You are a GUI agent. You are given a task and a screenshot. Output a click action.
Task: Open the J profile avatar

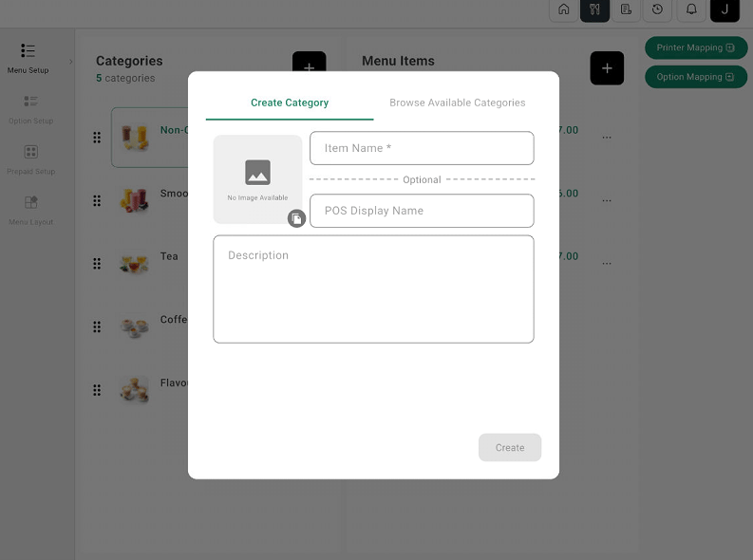point(725,9)
